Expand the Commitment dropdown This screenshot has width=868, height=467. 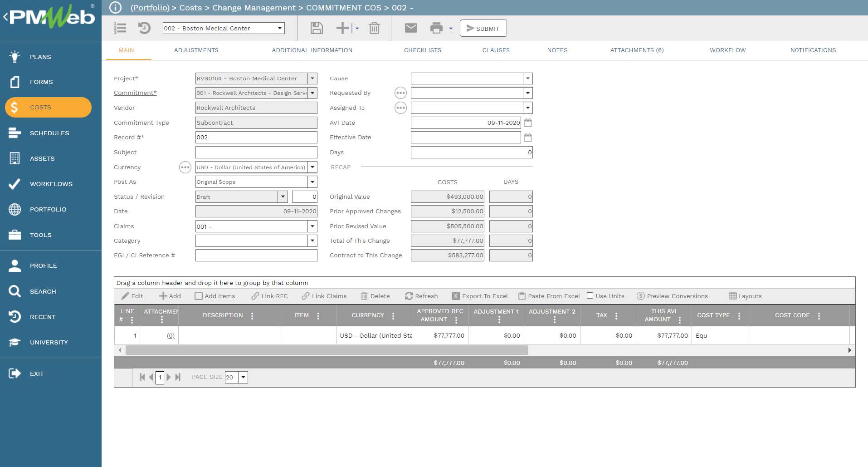pos(312,93)
